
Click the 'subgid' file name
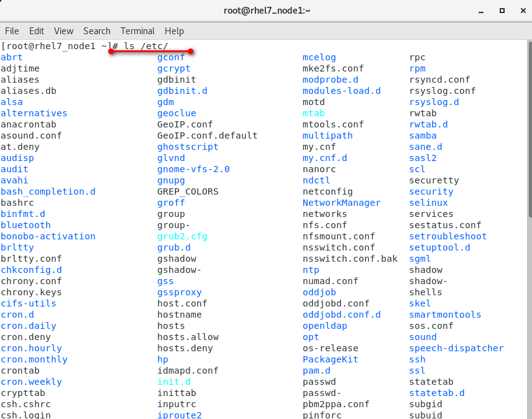click(x=426, y=405)
